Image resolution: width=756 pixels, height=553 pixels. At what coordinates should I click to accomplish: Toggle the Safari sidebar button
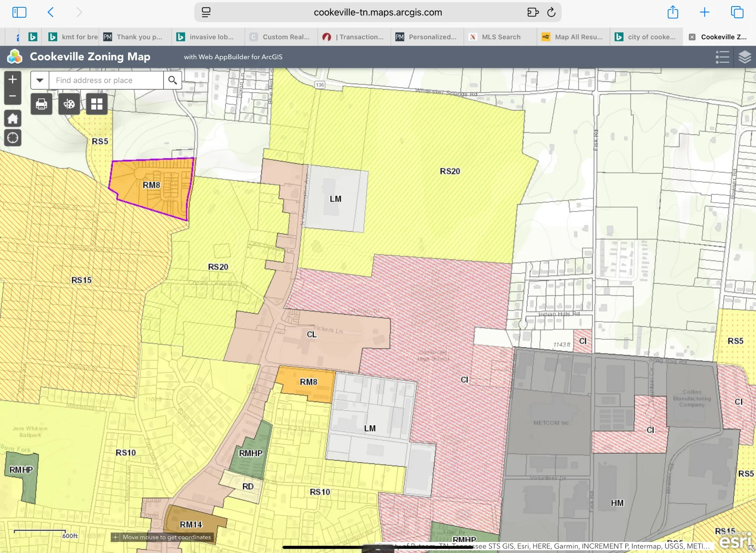coord(19,12)
